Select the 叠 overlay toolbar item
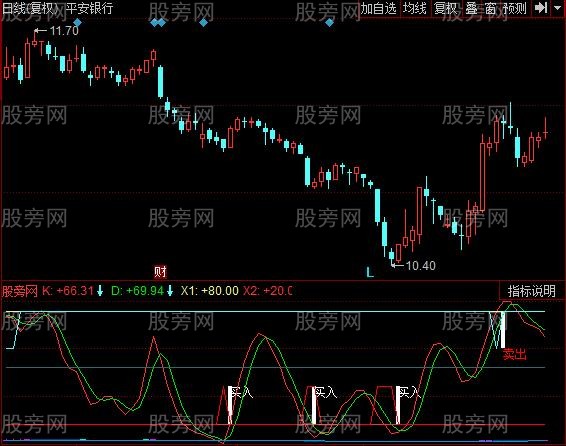The image size is (566, 446). pyautogui.click(x=472, y=8)
